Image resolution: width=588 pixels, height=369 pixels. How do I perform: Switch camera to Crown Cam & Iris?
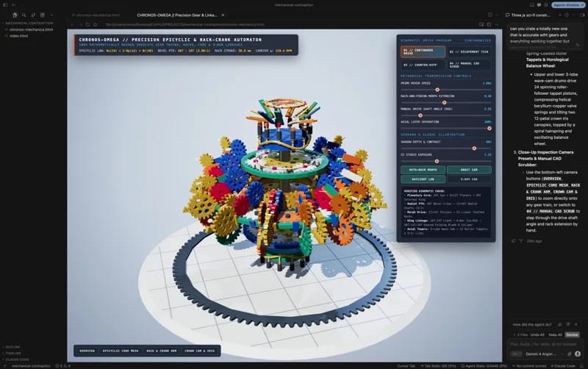[199, 351]
